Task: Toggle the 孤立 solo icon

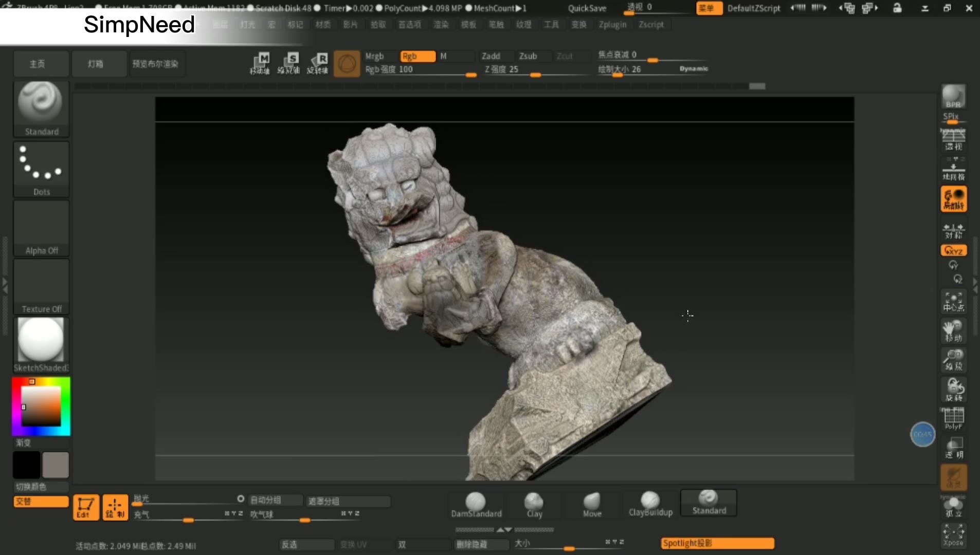Action: pyautogui.click(x=953, y=507)
